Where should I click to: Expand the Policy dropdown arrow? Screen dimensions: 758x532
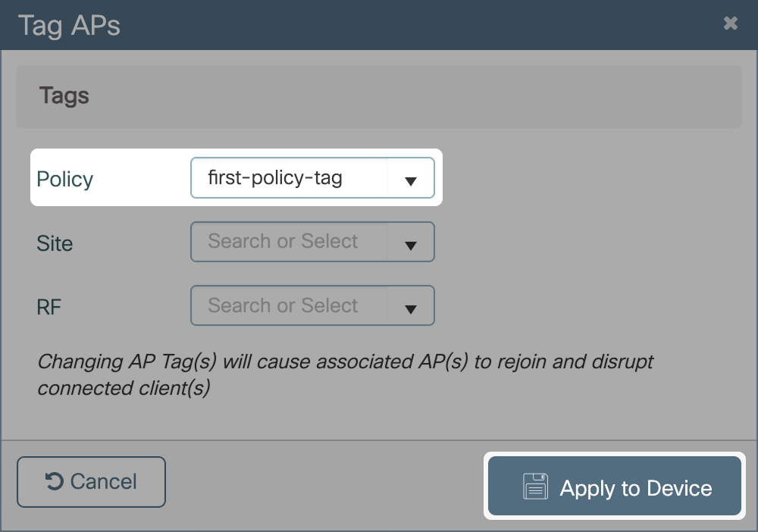[x=411, y=180]
